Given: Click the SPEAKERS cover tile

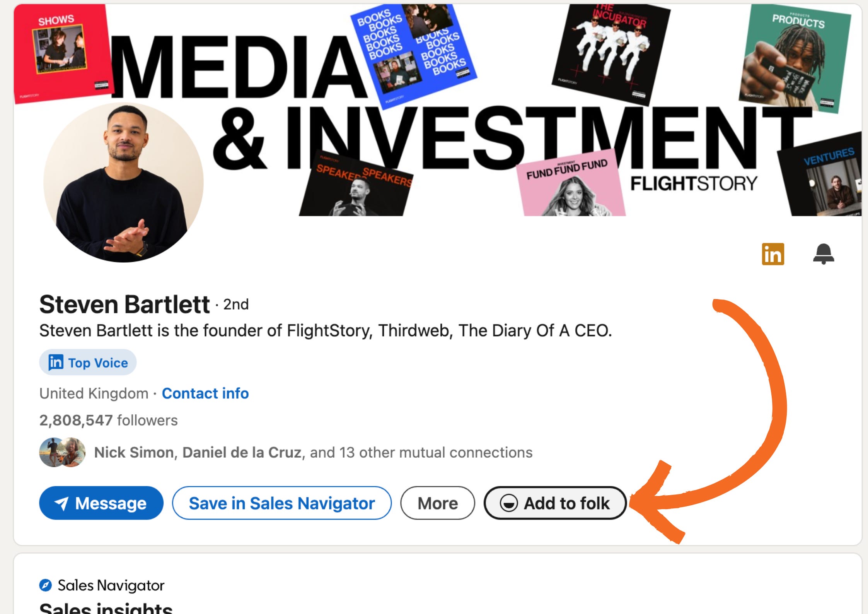Looking at the screenshot, I should [356, 184].
